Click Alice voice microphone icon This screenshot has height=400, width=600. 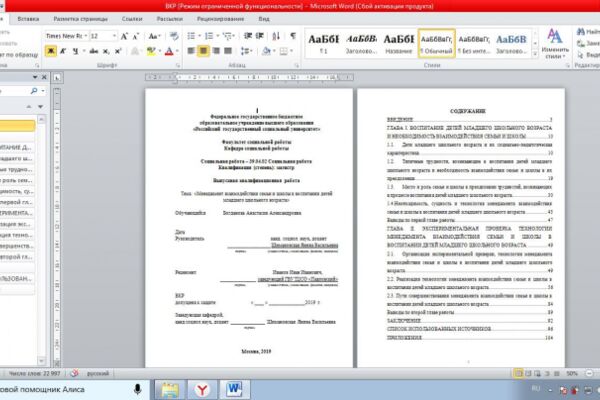click(137, 389)
